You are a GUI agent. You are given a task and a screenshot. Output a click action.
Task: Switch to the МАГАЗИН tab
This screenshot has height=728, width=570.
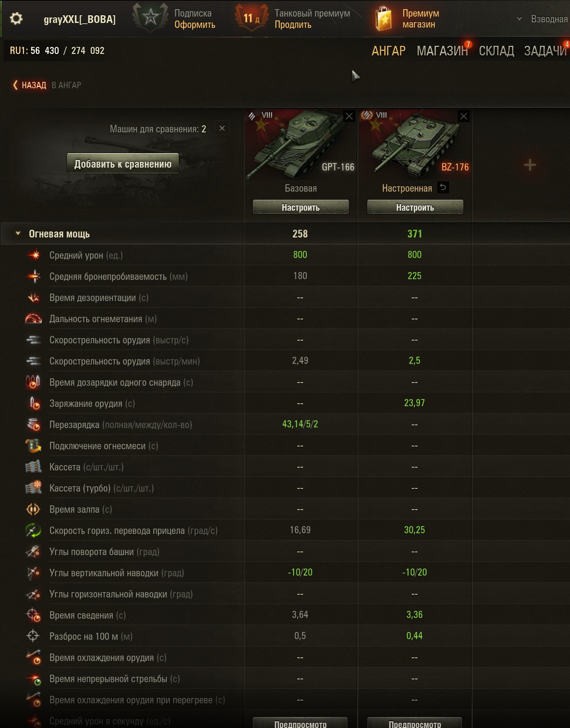(x=442, y=51)
